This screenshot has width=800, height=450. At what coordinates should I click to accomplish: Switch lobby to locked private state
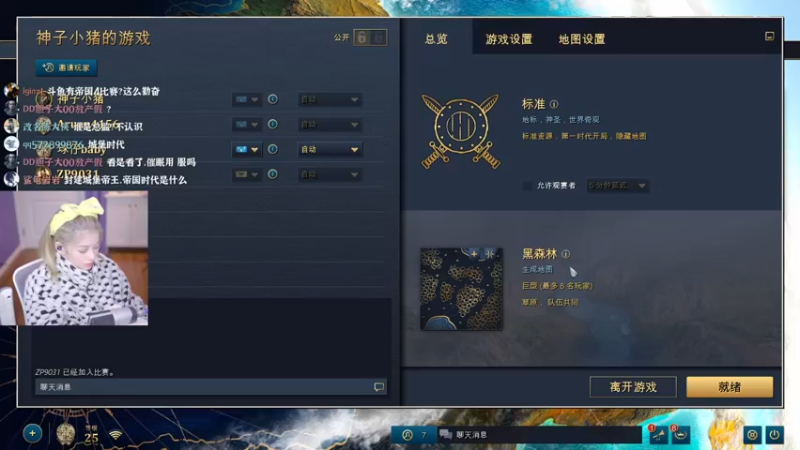pyautogui.click(x=379, y=37)
